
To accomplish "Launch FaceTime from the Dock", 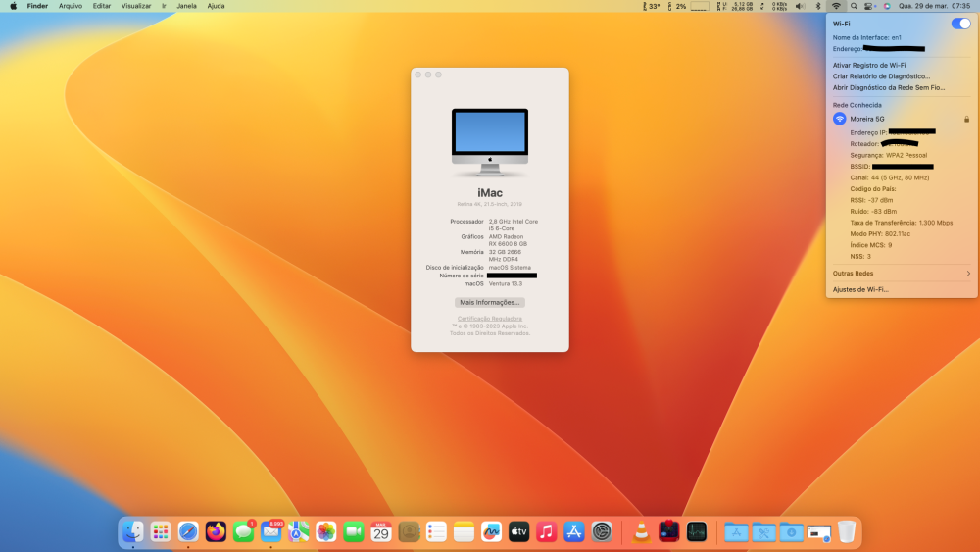I will point(353,532).
